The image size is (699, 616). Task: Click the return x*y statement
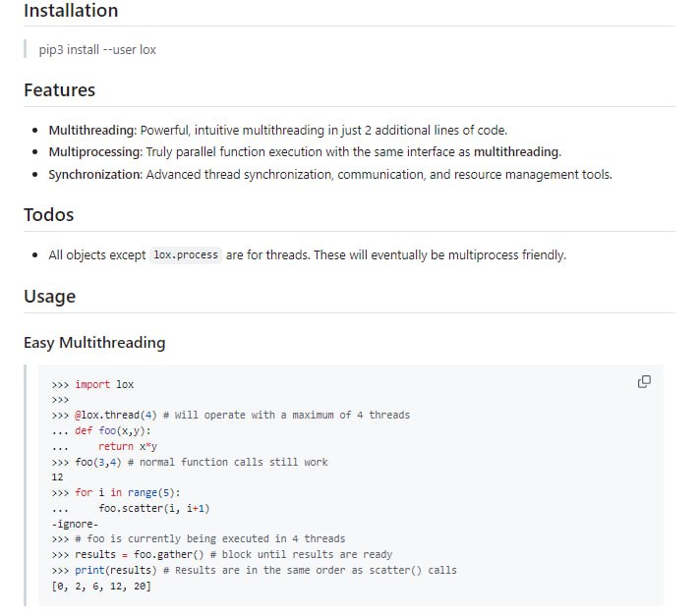coord(130,446)
